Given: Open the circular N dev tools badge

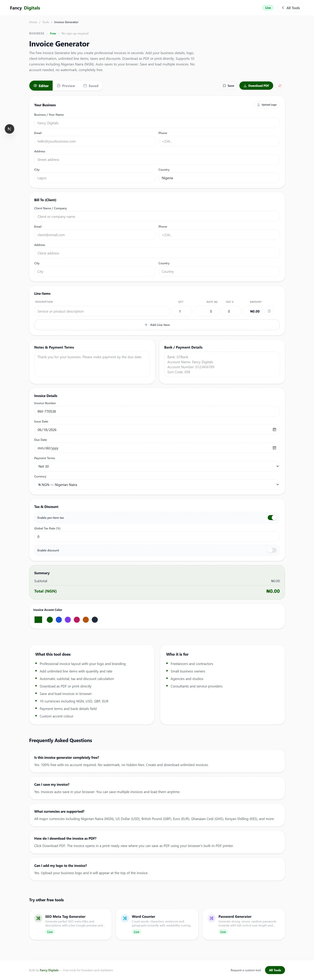Looking at the screenshot, I should 9,129.
